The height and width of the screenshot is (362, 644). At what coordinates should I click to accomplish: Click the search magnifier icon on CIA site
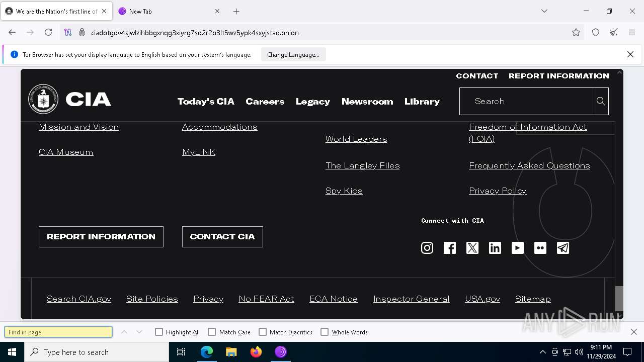(601, 101)
